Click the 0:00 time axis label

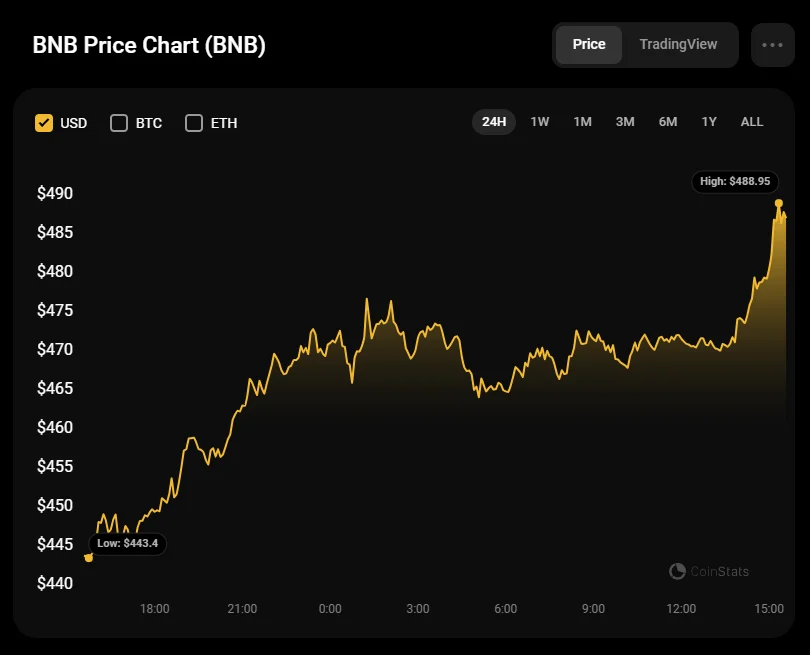click(330, 608)
